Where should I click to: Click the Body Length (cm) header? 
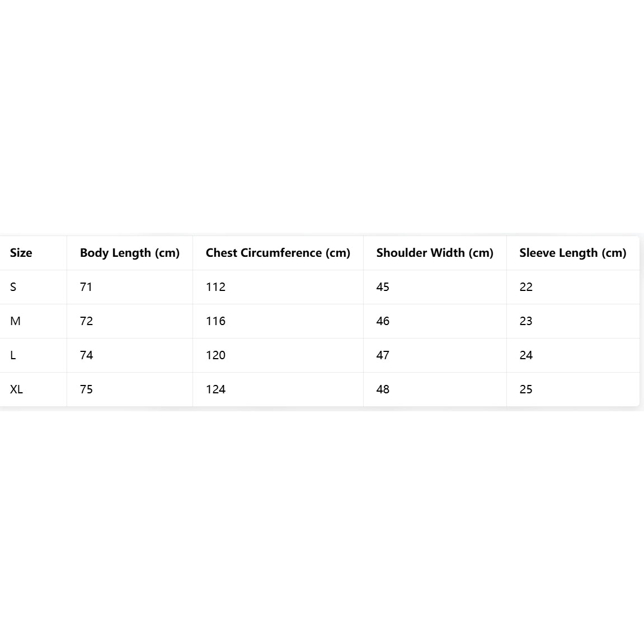point(130,253)
